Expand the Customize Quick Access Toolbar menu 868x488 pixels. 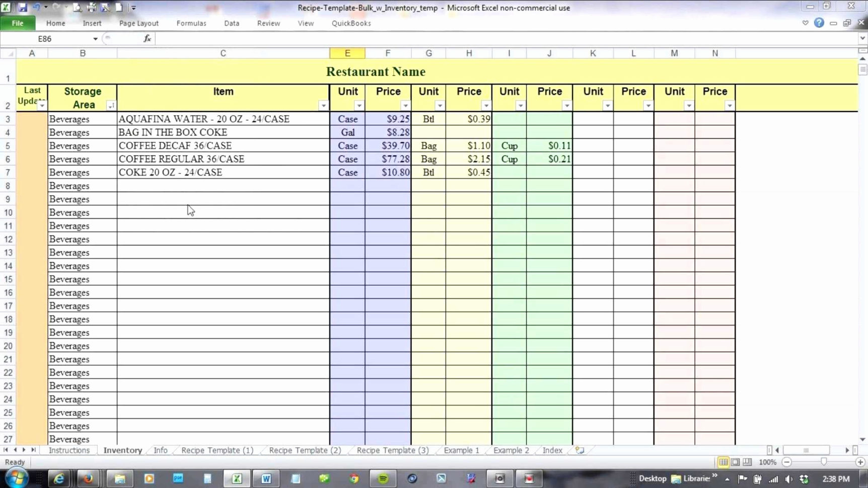pos(133,8)
